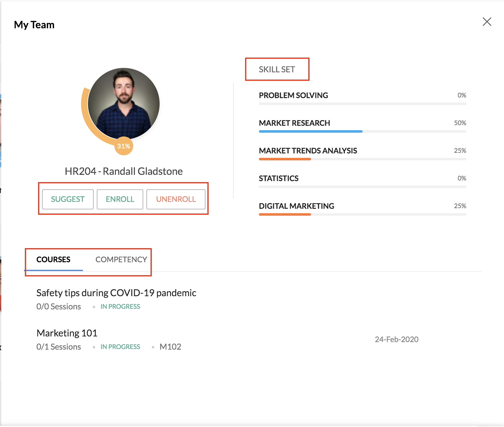504x427 pixels.
Task: Open the Marketing 101 course
Action: (x=67, y=333)
